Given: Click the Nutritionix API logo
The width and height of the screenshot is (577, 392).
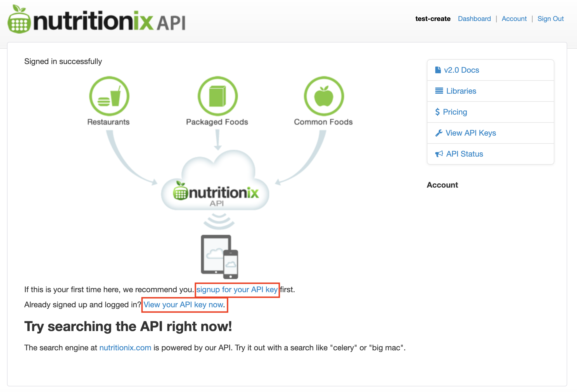Looking at the screenshot, I should [96, 19].
